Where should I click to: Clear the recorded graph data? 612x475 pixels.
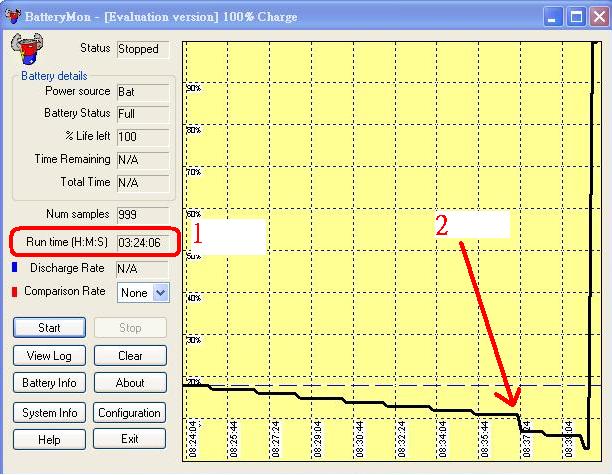coord(130,356)
